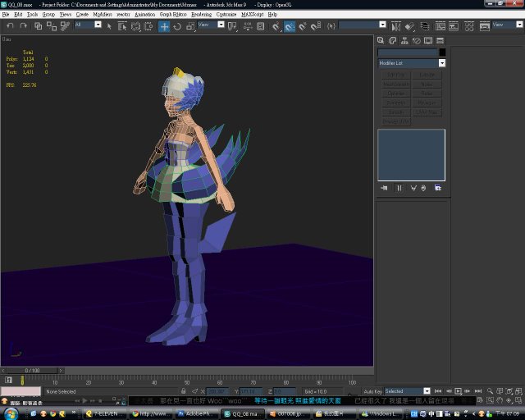Click the object name field
This screenshot has width=525, height=420.
click(x=407, y=52)
